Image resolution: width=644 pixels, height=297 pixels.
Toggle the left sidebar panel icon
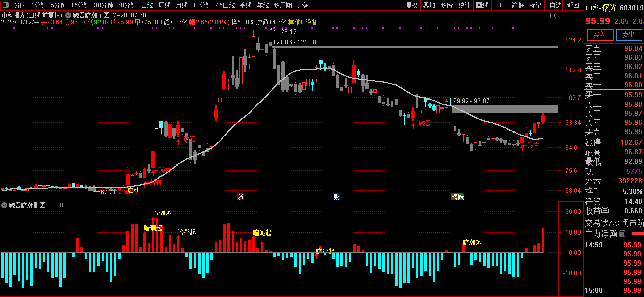click(x=6, y=5)
